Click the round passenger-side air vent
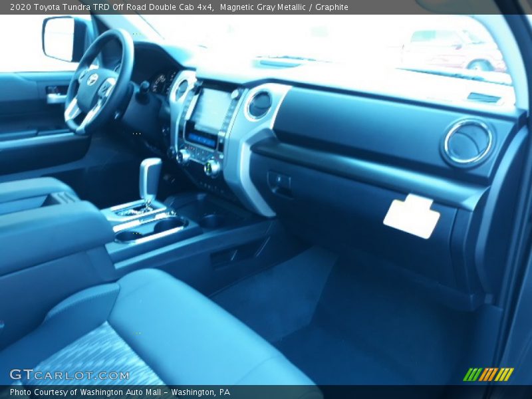Viewport: 532px width, 399px height. (467, 142)
